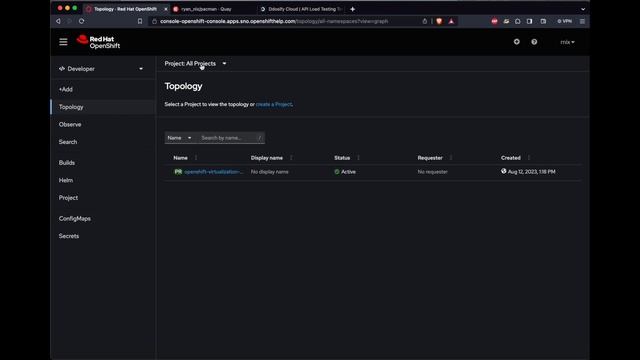Open the mix user account dropdown
Screen dimensions: 640x360
tap(567, 42)
